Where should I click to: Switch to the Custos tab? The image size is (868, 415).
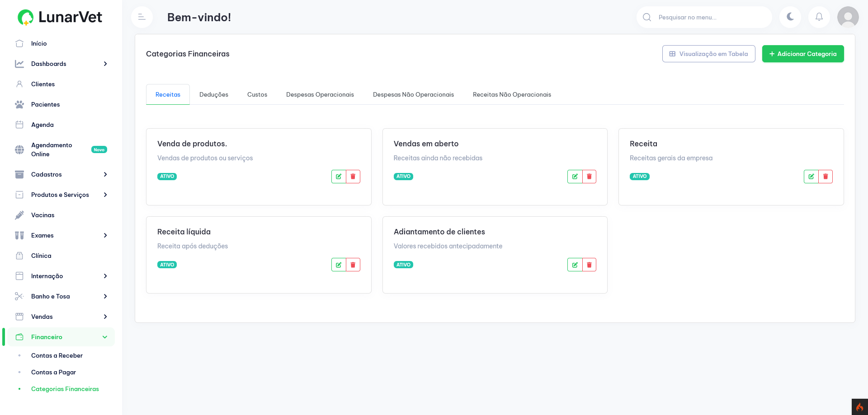point(257,94)
